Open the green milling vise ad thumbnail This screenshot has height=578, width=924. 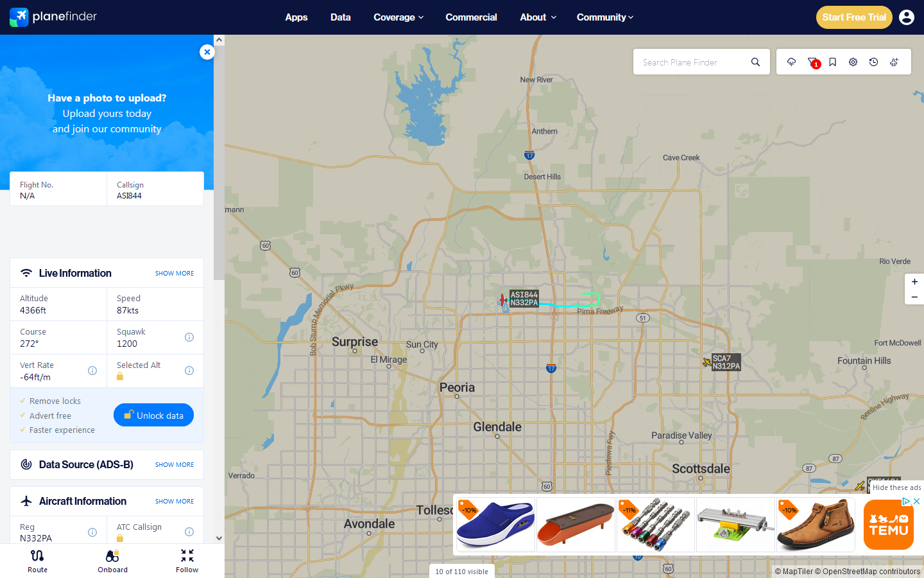(x=735, y=524)
